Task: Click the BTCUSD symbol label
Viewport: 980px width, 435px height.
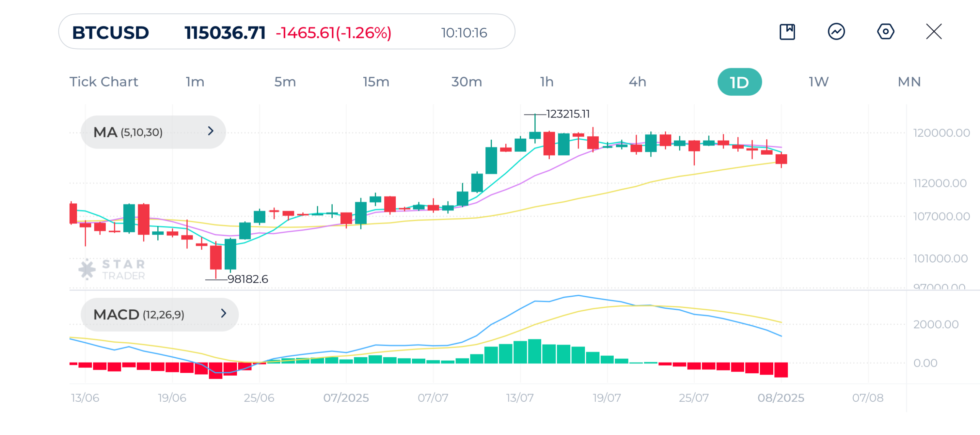Action: 110,33
